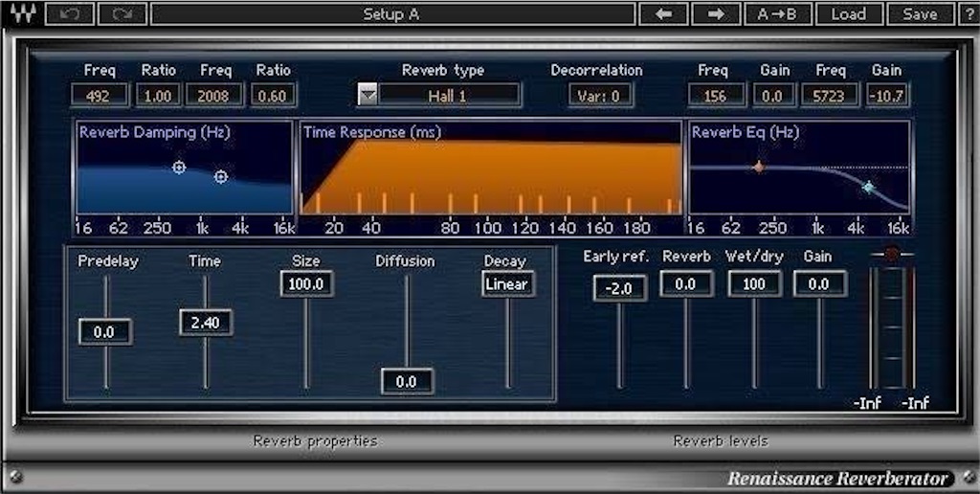The width and height of the screenshot is (980, 494).
Task: Click the Diffusion label
Action: pyautogui.click(x=405, y=260)
